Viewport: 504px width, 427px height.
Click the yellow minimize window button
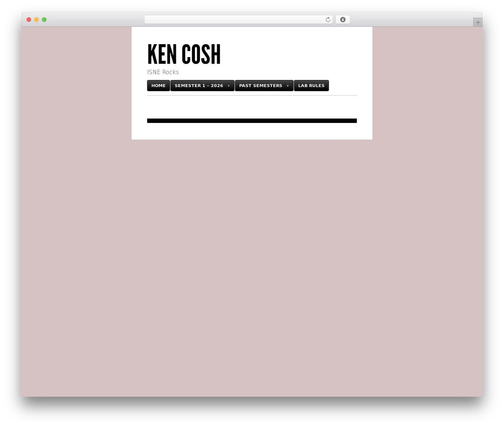(37, 20)
